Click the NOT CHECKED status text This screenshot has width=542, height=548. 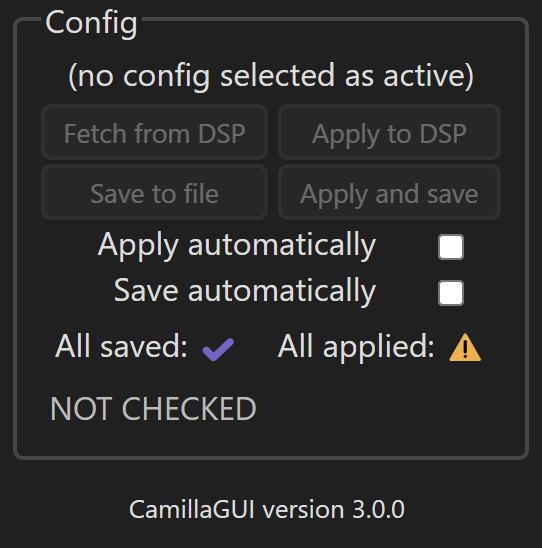coord(153,408)
